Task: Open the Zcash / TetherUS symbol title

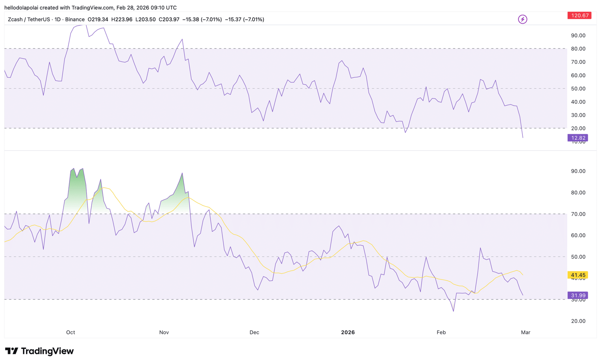Action: point(29,20)
